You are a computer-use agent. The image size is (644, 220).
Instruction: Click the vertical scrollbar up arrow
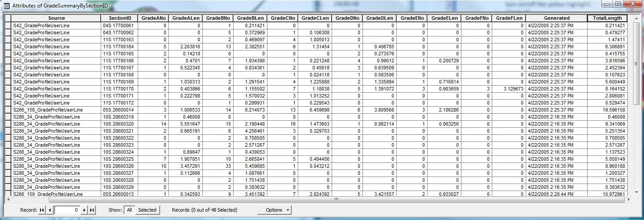636,18
